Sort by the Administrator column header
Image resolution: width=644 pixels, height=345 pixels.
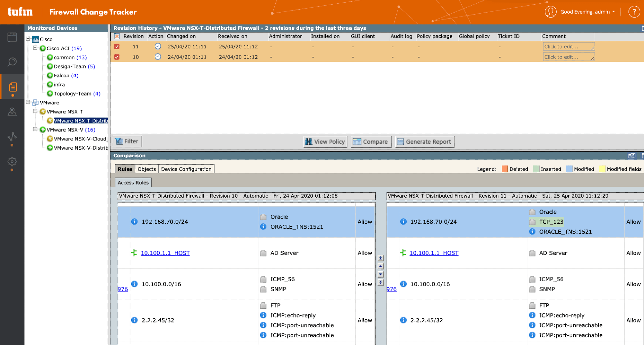(x=285, y=36)
